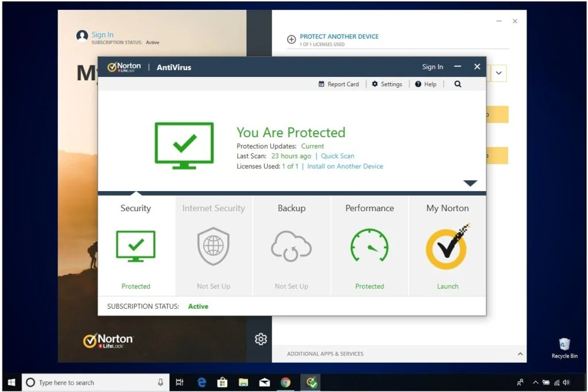The height and width of the screenshot is (392, 588).
Task: Open My Norton settings gear icon
Action: pos(261,339)
